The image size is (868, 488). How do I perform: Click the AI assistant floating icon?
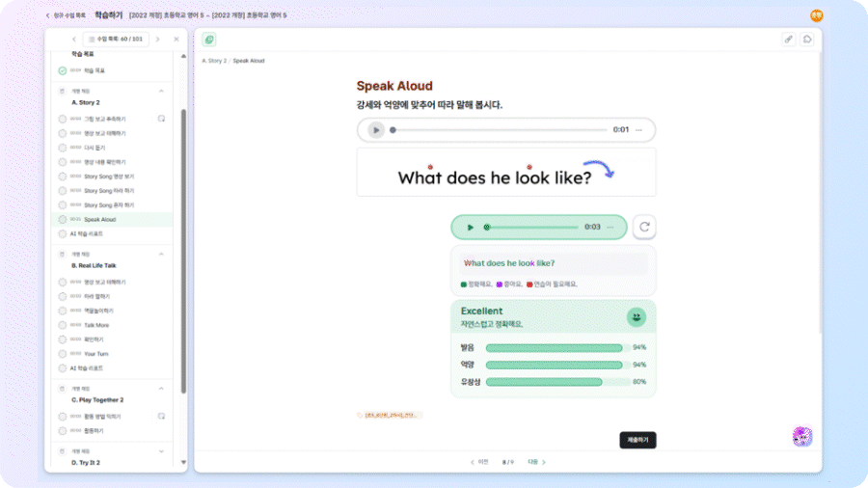pos(802,436)
